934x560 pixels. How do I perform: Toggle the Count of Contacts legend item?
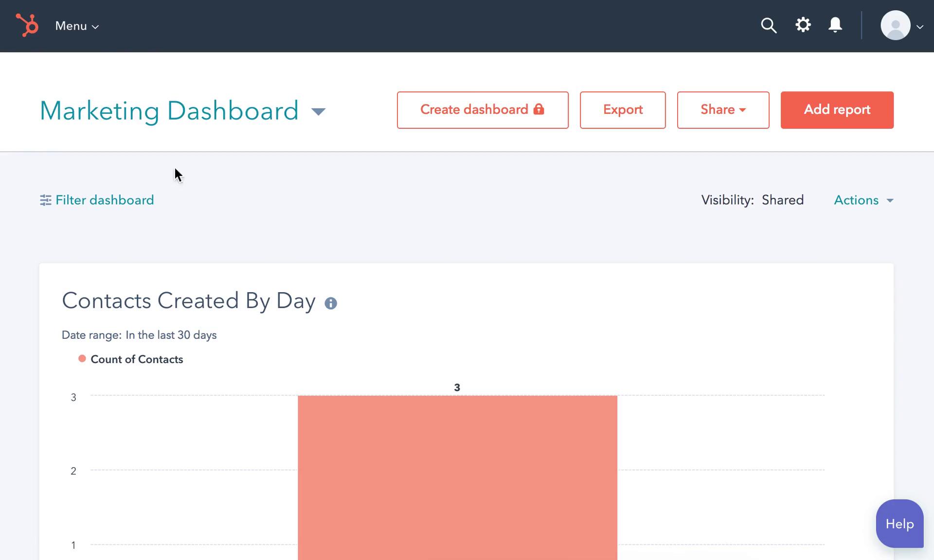point(131,359)
